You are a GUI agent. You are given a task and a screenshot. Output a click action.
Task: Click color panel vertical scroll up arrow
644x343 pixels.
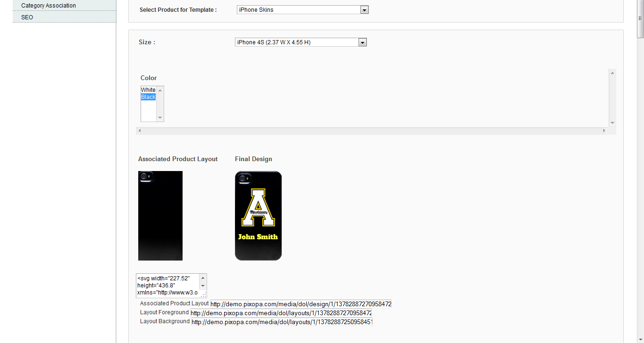tap(612, 73)
